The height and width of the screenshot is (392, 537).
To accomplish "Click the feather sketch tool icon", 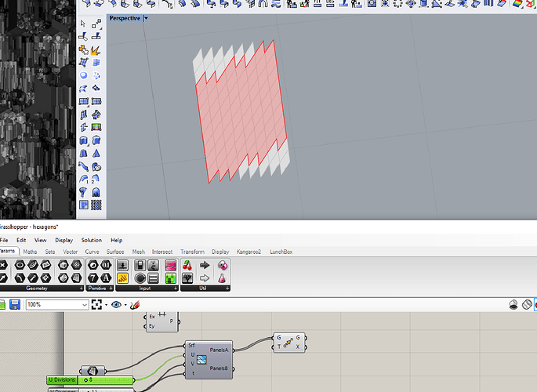I will 135,304.
